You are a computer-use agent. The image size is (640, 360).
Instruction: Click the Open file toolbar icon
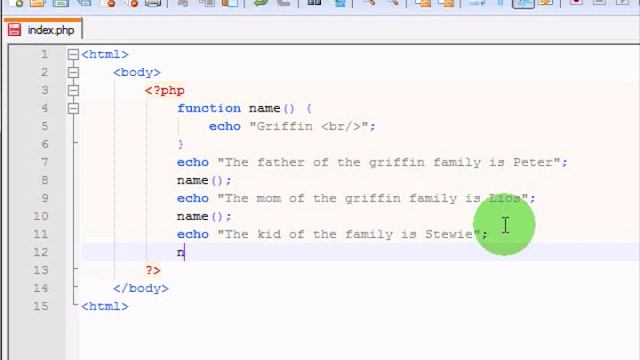coord(38,3)
